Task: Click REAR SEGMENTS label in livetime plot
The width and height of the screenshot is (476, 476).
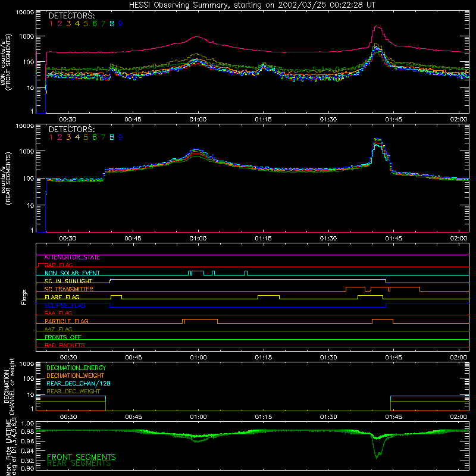Action: (x=79, y=464)
